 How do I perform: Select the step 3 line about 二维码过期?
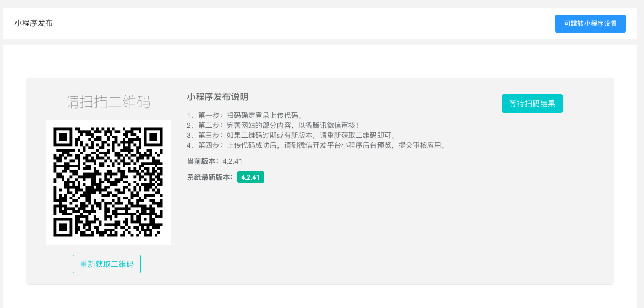tap(291, 136)
